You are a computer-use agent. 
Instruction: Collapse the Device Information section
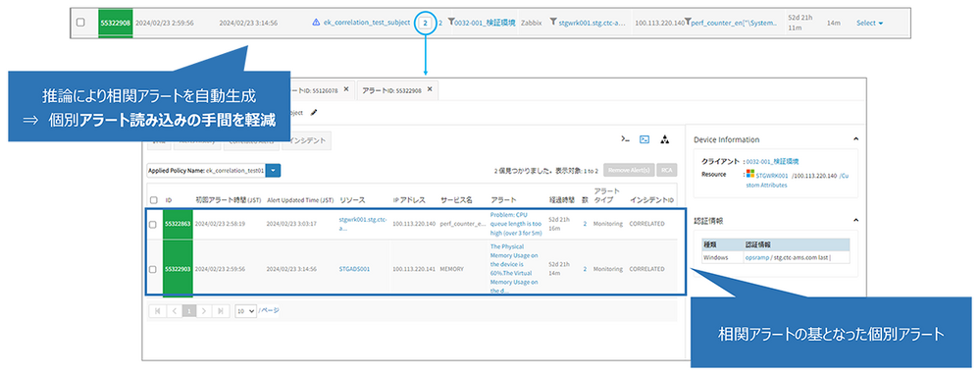[x=855, y=138]
